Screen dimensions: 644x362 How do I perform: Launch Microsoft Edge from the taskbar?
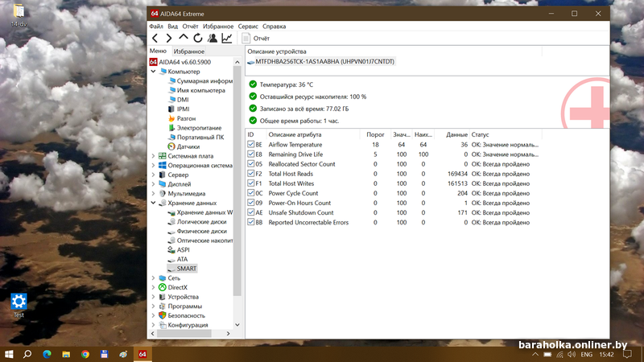coord(47,354)
